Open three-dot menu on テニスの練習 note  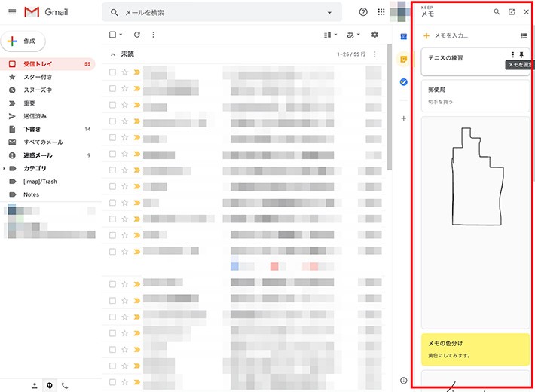click(513, 54)
